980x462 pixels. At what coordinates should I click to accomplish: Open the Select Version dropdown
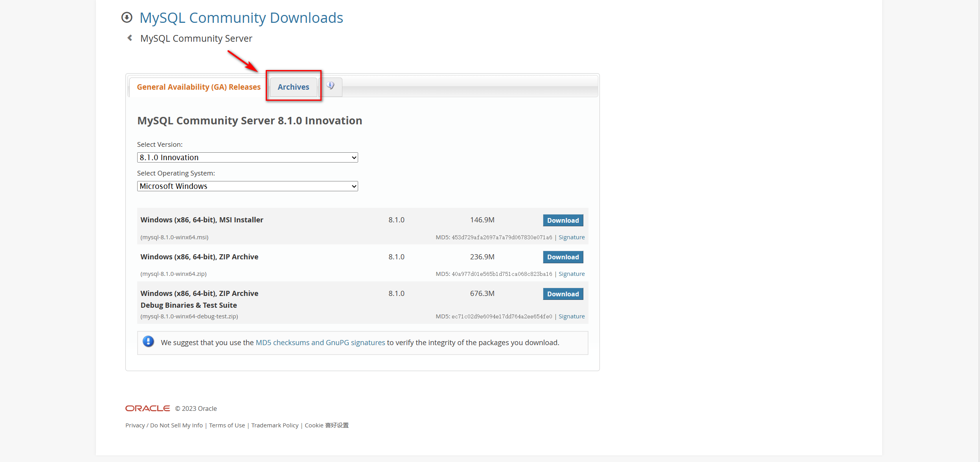pos(247,157)
